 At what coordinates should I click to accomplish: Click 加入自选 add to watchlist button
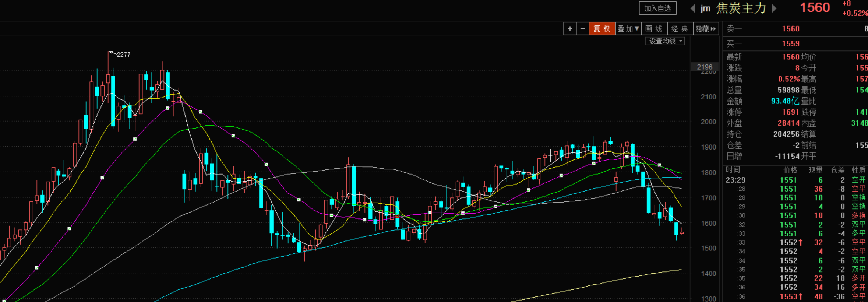[x=657, y=8]
